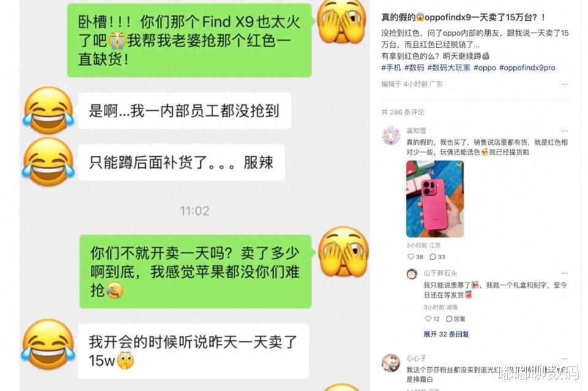This screenshot has height=391, width=588.
Task: Open the #oppofindx9pro hashtag
Action: [527, 68]
